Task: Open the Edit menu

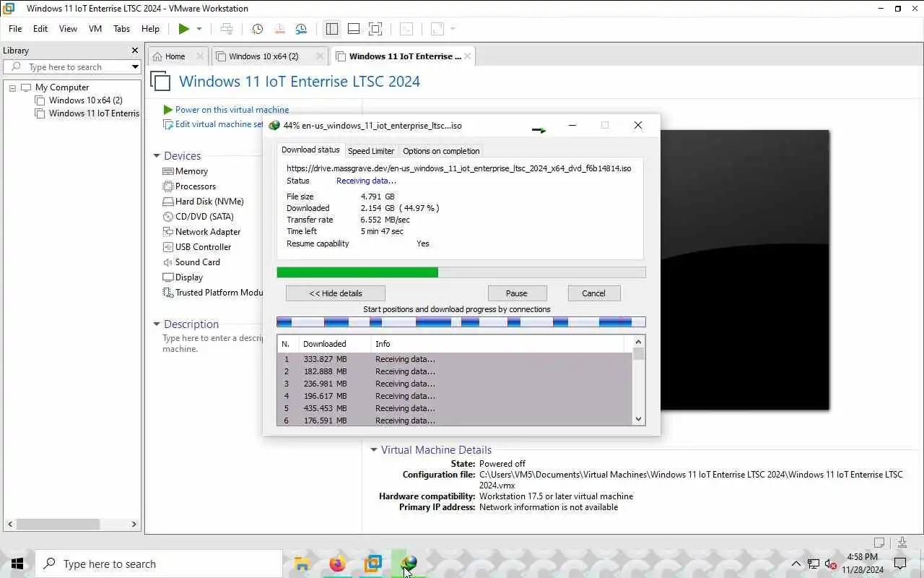Action: (x=40, y=29)
